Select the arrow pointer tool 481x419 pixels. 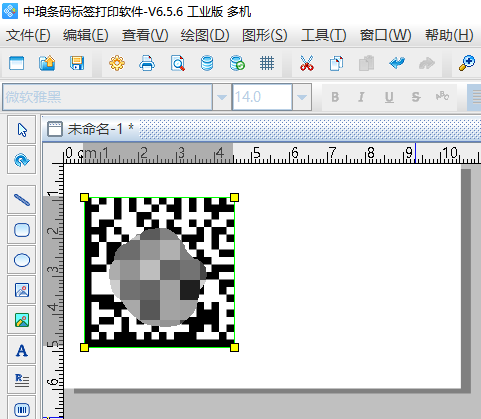click(x=22, y=130)
